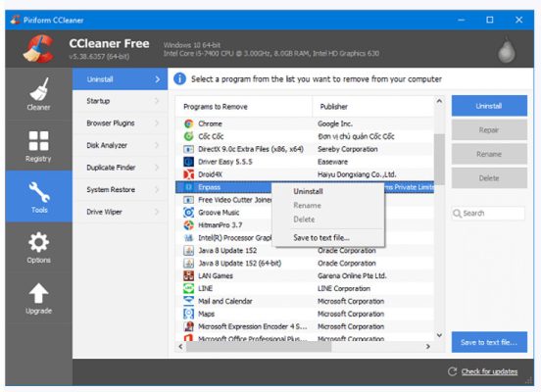Choose Uninstall from the context menu
Viewport: 541px width, 392px height.
coord(328,191)
